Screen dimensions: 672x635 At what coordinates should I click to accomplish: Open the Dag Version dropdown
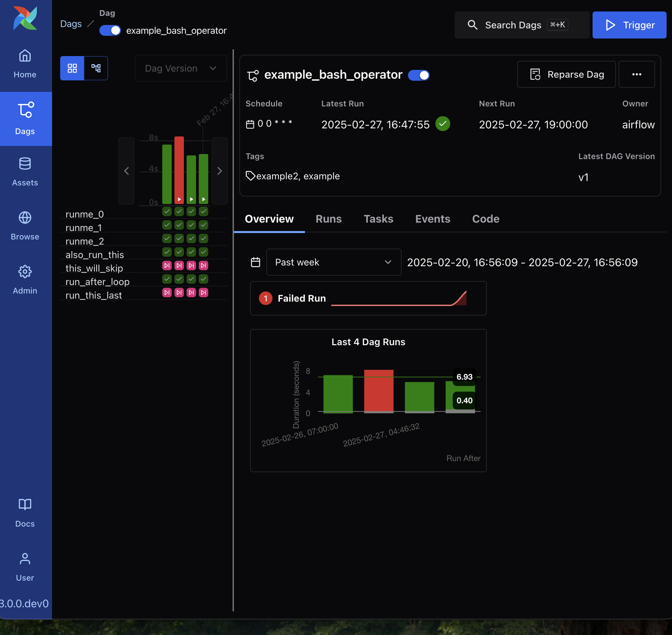(181, 68)
